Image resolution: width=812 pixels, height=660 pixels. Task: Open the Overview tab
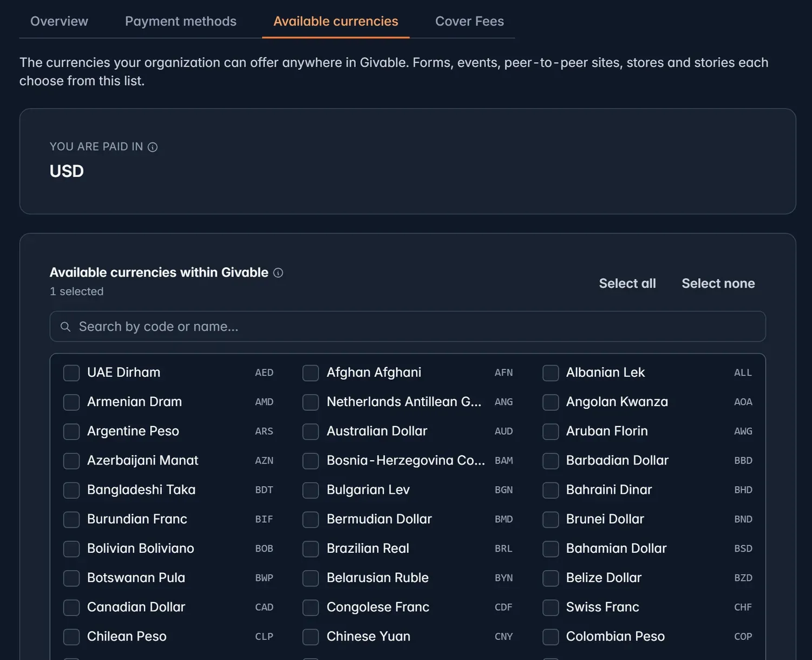(x=59, y=21)
